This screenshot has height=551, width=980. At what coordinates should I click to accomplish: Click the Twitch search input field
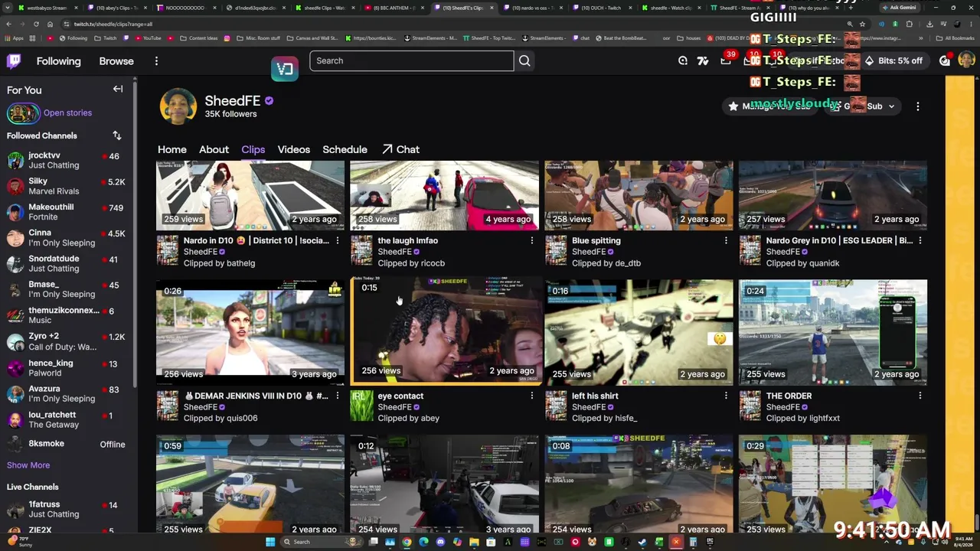tap(411, 60)
